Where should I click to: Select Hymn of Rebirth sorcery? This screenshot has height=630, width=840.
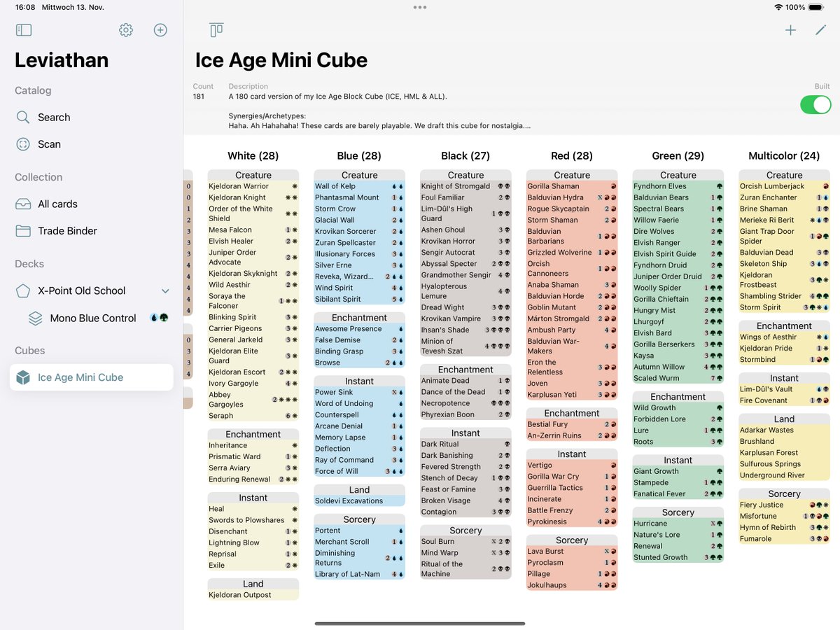(784, 527)
